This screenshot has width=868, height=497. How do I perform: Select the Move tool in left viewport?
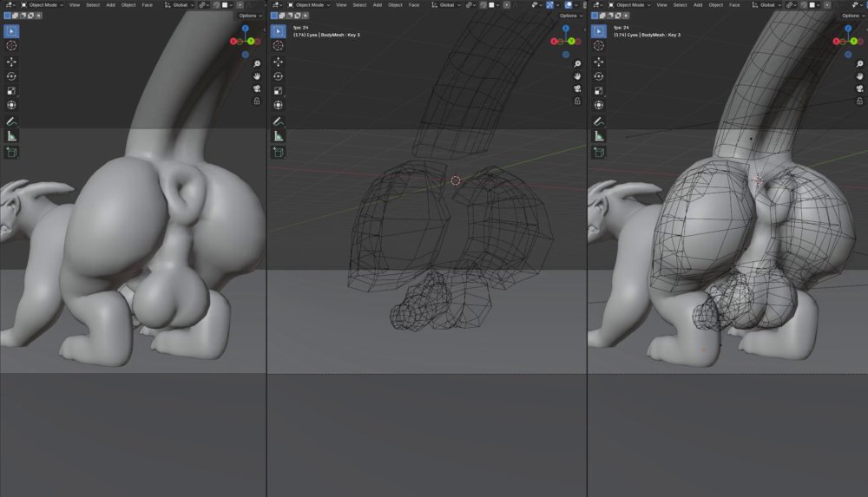click(x=11, y=62)
